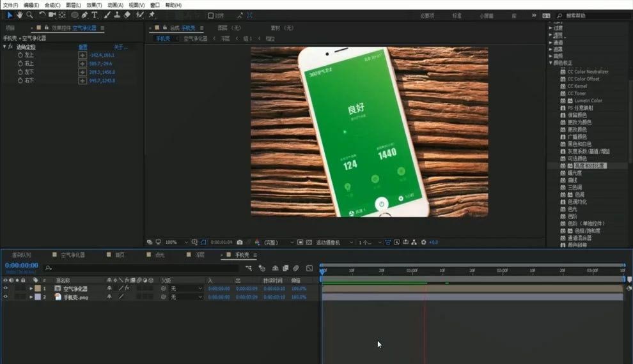Select the Zoom magnifier tool

(29, 15)
